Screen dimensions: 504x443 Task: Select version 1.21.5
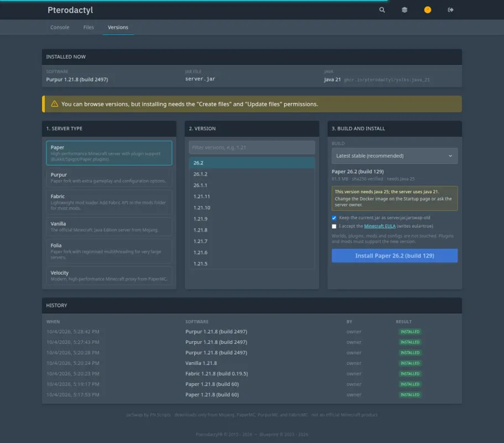click(252, 264)
